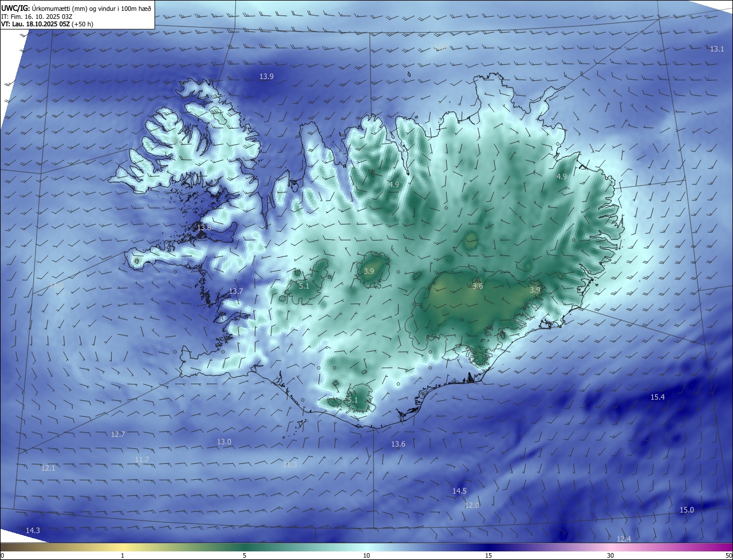Click the 13.7 value on the west coast
Viewport: 733px width, 560px height.
coord(236,291)
